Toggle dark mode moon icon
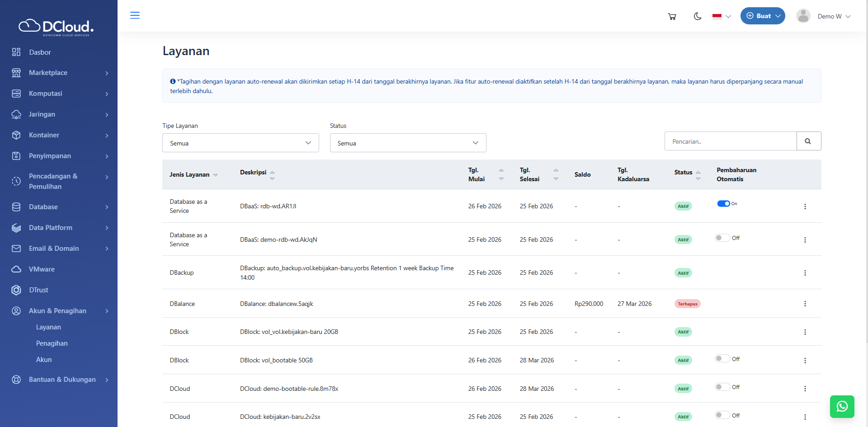Image resolution: width=868 pixels, height=427 pixels. pos(697,16)
